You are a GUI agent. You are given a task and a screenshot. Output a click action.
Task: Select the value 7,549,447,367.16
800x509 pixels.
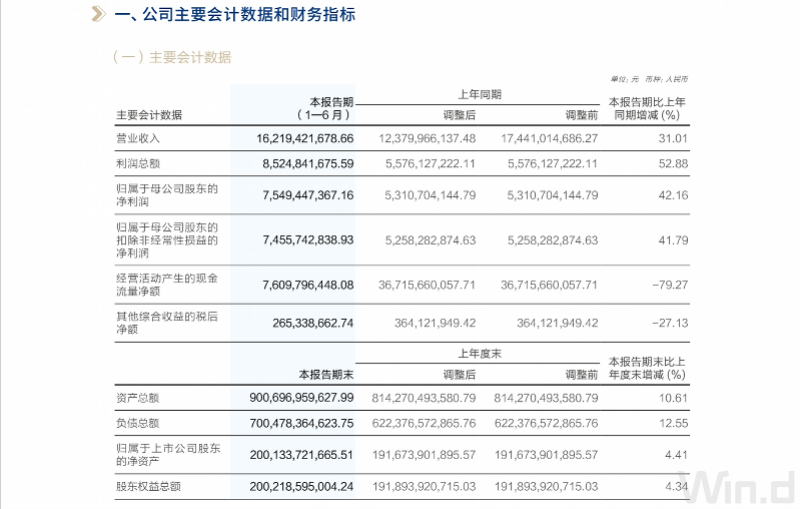point(308,195)
